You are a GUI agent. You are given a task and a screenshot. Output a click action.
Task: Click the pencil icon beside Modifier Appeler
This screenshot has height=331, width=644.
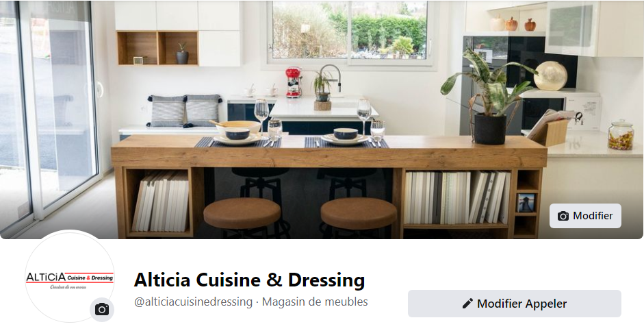click(x=467, y=304)
